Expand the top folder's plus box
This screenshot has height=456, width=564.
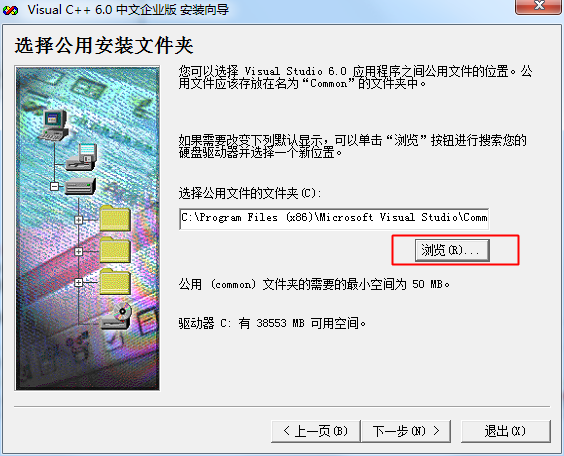[x=78, y=220]
